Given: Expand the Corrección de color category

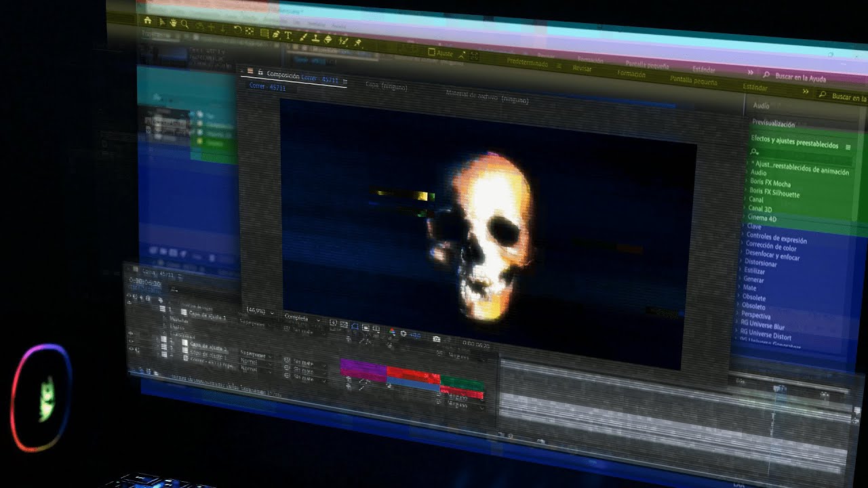Looking at the screenshot, I should (x=771, y=247).
